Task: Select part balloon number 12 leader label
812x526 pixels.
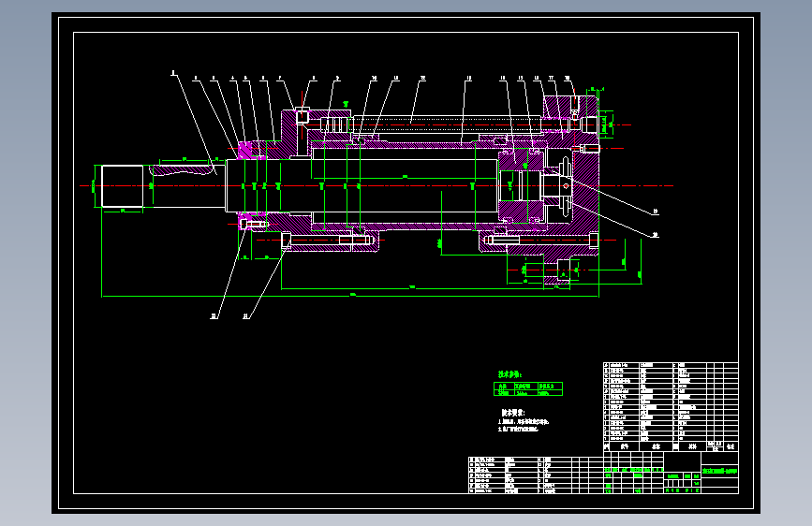Action: 422,79
